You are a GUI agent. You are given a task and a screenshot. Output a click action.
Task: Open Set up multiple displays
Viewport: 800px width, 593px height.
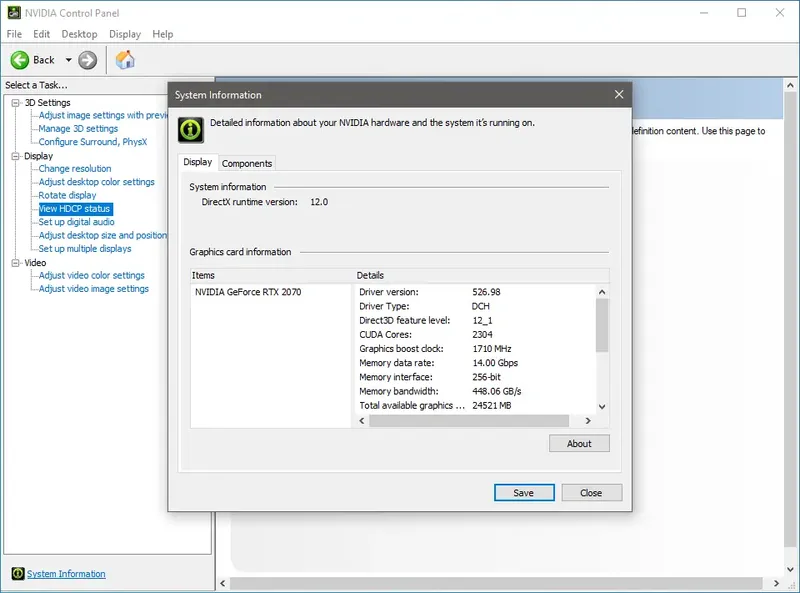(85, 249)
